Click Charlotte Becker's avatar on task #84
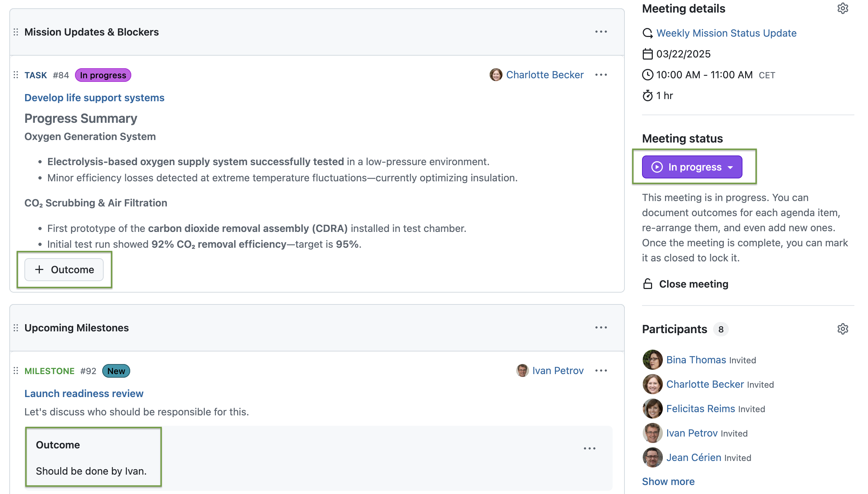 pyautogui.click(x=495, y=75)
